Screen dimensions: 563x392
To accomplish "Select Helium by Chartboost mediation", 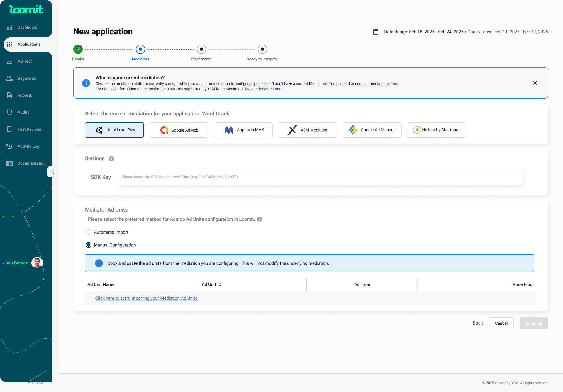I will click(437, 130).
